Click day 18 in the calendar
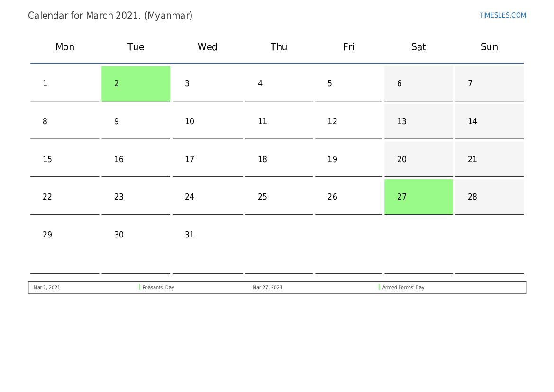 coord(279,159)
